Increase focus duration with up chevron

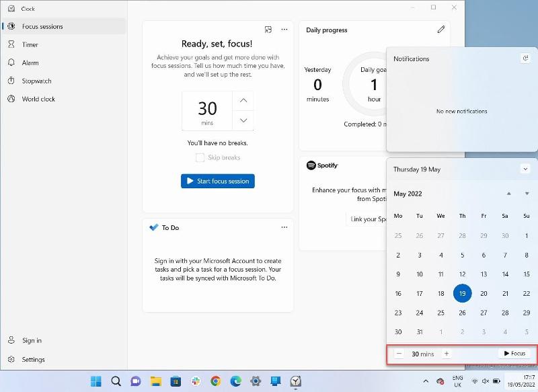(243, 100)
